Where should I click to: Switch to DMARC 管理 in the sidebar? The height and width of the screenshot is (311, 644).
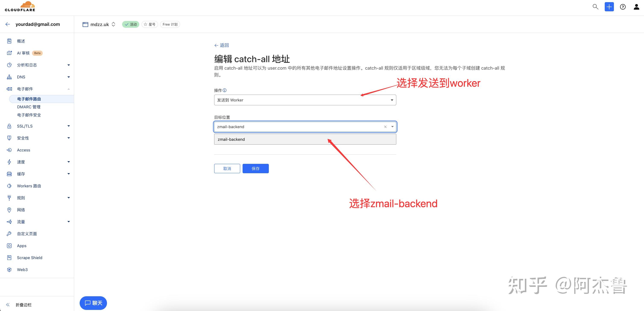point(28,107)
